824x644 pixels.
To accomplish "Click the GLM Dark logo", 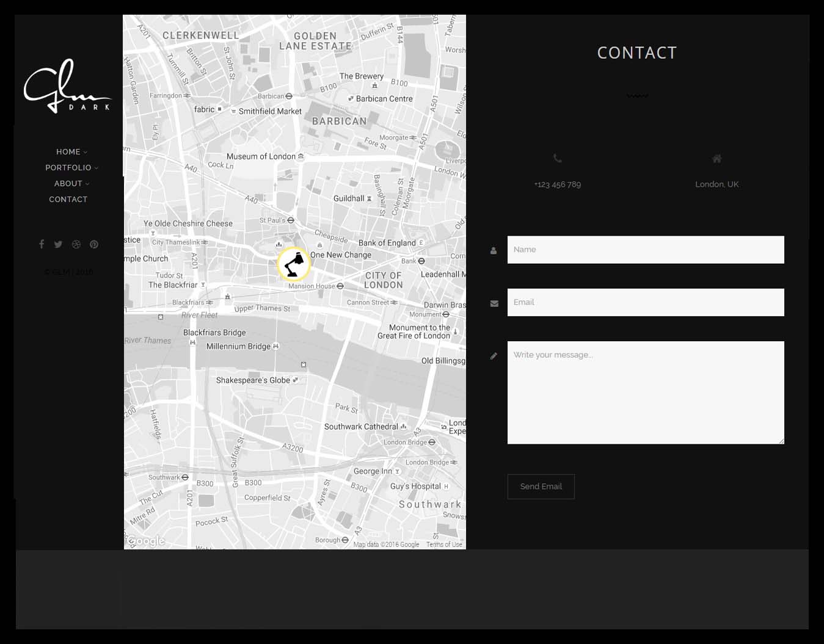I will [68, 86].
